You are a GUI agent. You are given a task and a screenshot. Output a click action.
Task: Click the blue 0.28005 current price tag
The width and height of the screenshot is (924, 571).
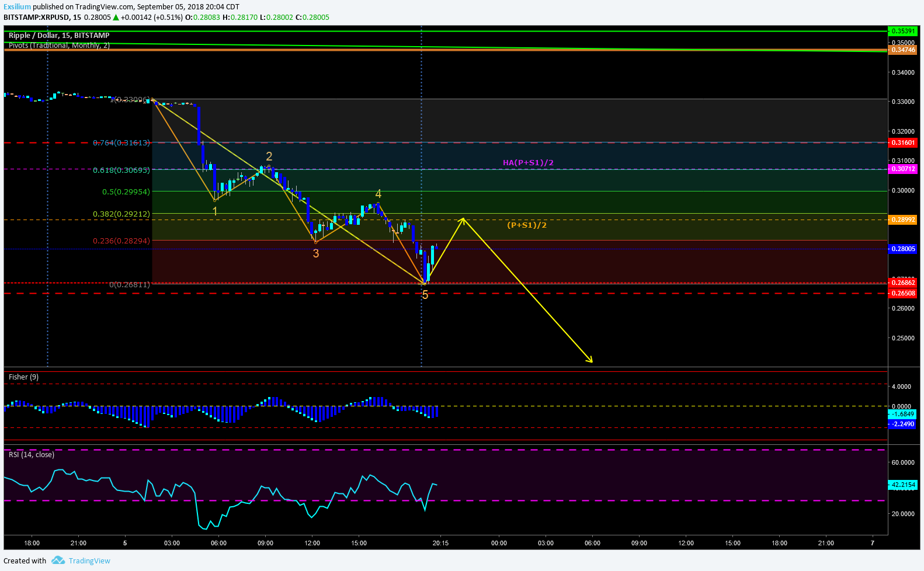902,249
